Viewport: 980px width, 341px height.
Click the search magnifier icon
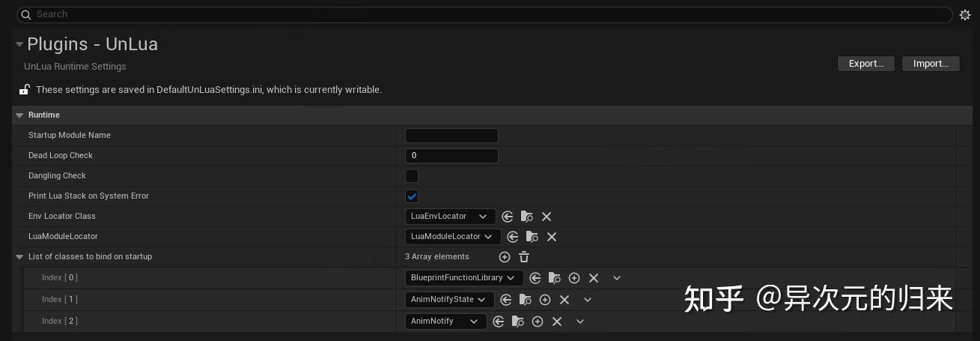(26, 14)
